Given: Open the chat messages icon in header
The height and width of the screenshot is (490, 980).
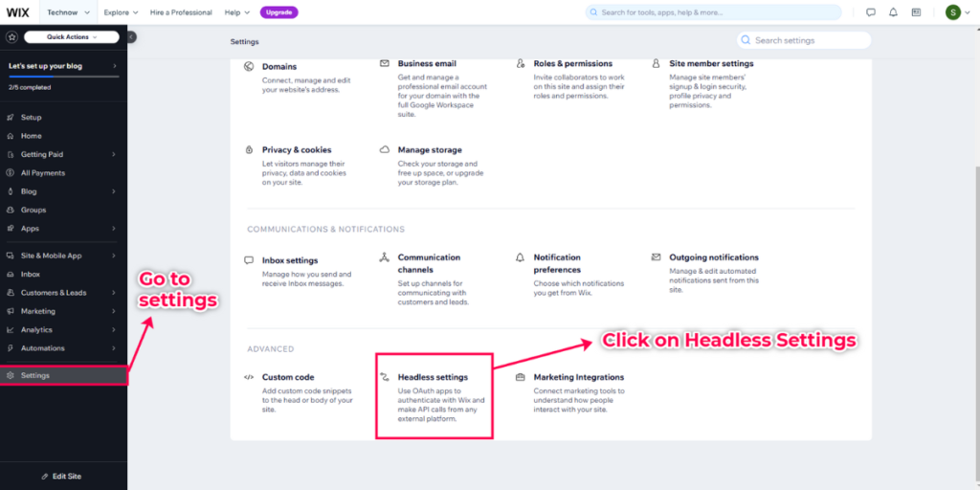Looking at the screenshot, I should [871, 12].
